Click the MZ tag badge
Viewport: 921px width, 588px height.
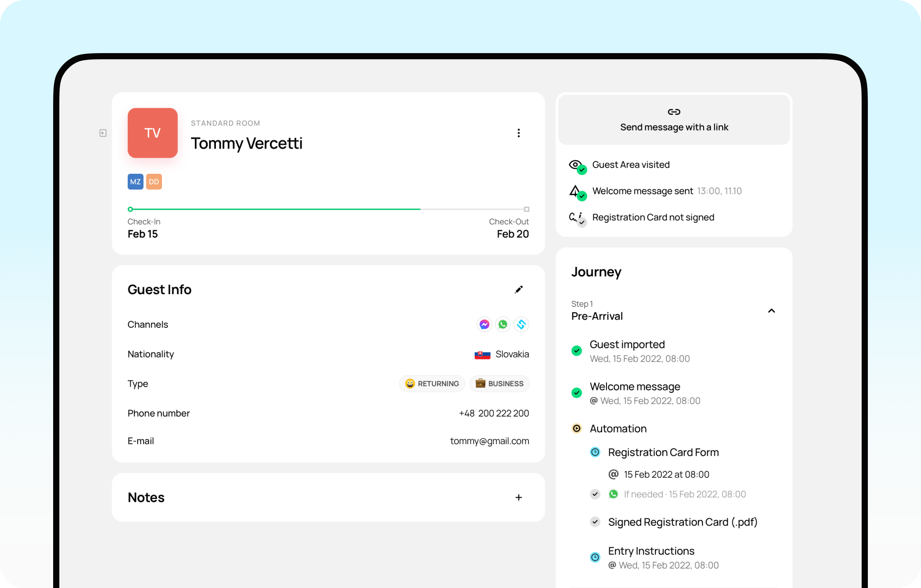click(x=135, y=182)
